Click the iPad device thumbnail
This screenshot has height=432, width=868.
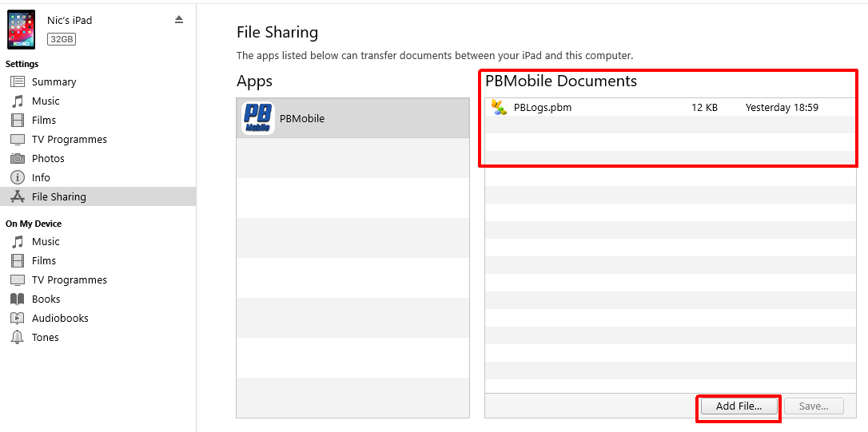click(22, 30)
